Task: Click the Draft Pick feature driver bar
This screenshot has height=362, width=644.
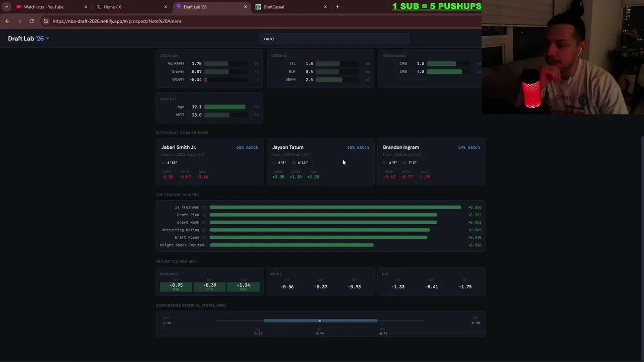Action: coord(323,215)
